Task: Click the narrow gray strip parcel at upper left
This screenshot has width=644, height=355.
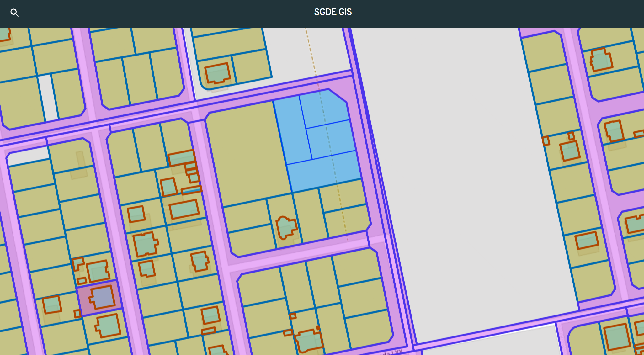Action: (48, 97)
